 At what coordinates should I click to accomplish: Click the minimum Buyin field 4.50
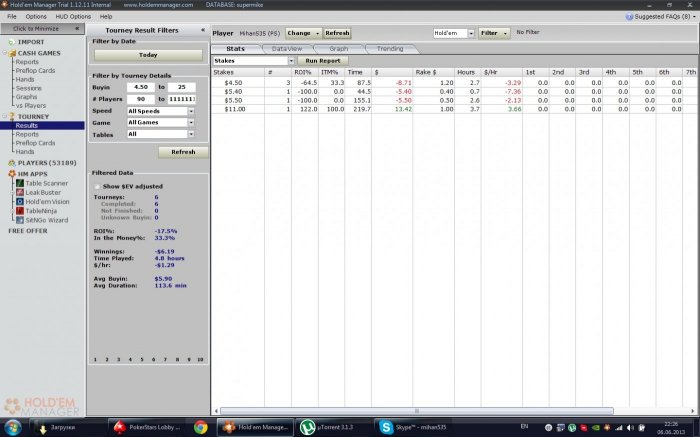point(141,87)
